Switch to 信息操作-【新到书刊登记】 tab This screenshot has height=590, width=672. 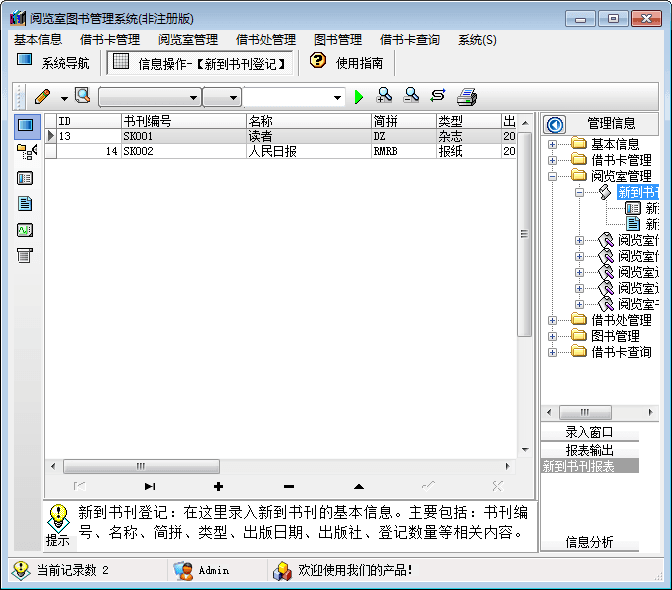click(x=200, y=63)
